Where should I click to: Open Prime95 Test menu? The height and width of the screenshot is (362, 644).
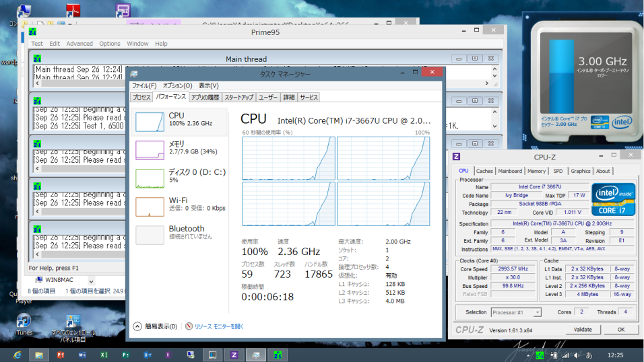pyautogui.click(x=37, y=44)
